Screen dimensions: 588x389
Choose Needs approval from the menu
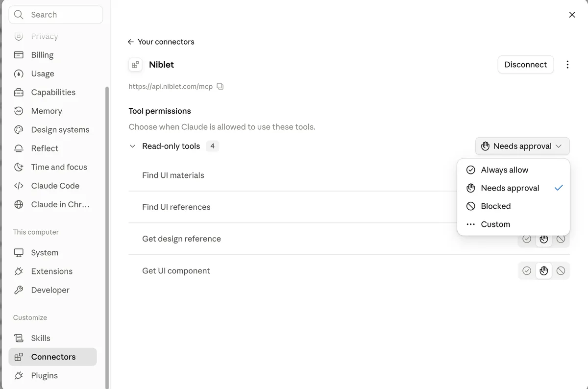[x=514, y=188]
